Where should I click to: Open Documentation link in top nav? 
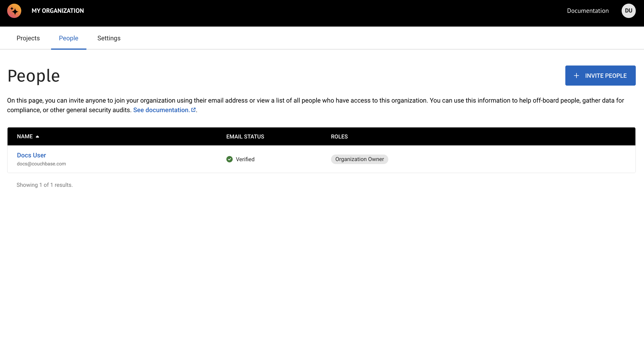tap(588, 11)
